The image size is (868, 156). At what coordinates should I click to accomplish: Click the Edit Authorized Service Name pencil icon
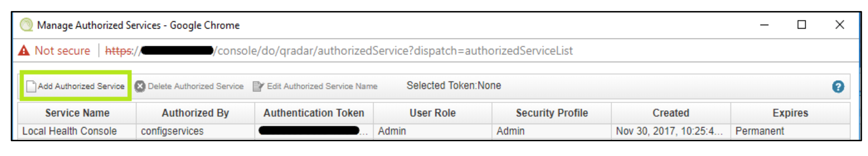[258, 86]
